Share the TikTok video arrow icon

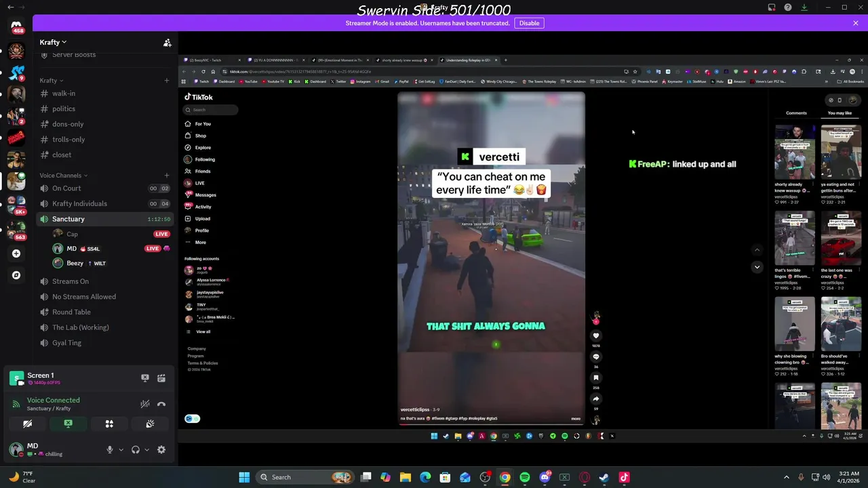pos(596,399)
